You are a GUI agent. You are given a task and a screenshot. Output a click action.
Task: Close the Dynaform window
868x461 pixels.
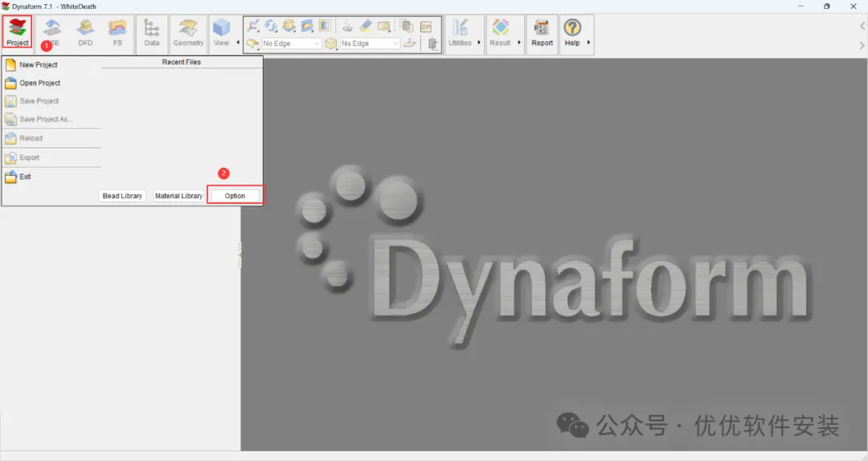click(x=853, y=6)
